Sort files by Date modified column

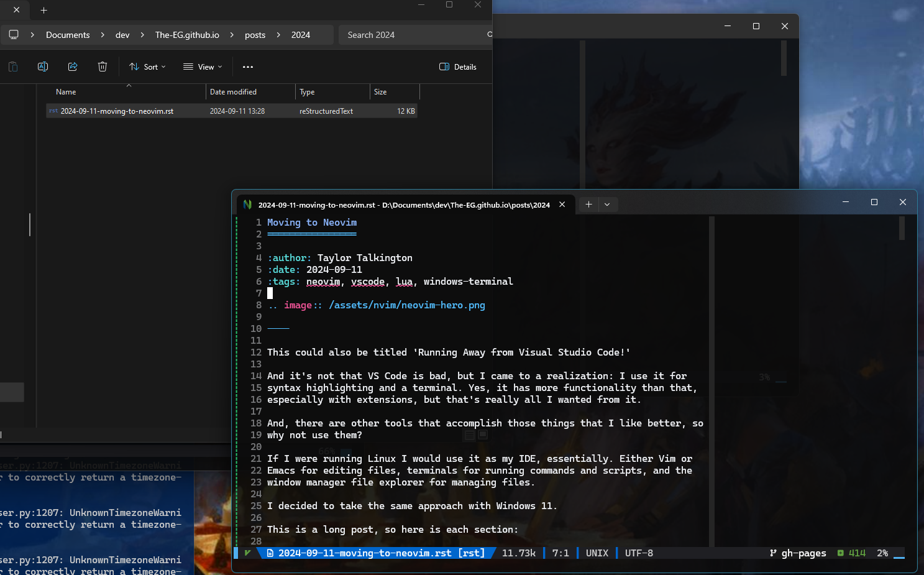pos(234,92)
